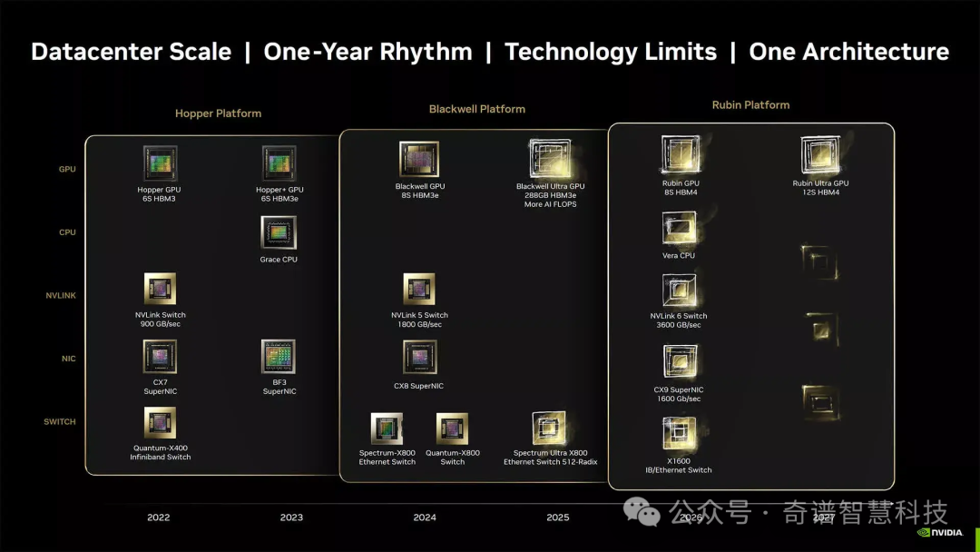The image size is (980, 552).
Task: Select the "3600 GB/sec" text
Action: (678, 325)
